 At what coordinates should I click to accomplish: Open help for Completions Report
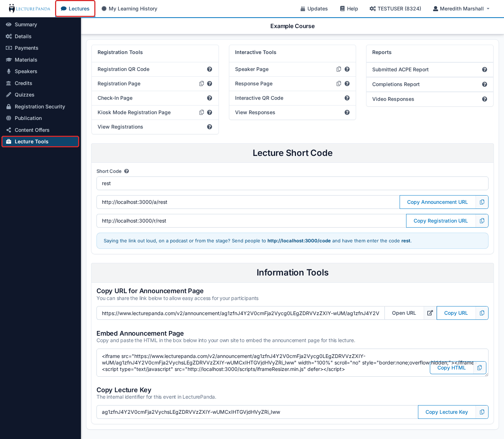[x=485, y=84]
